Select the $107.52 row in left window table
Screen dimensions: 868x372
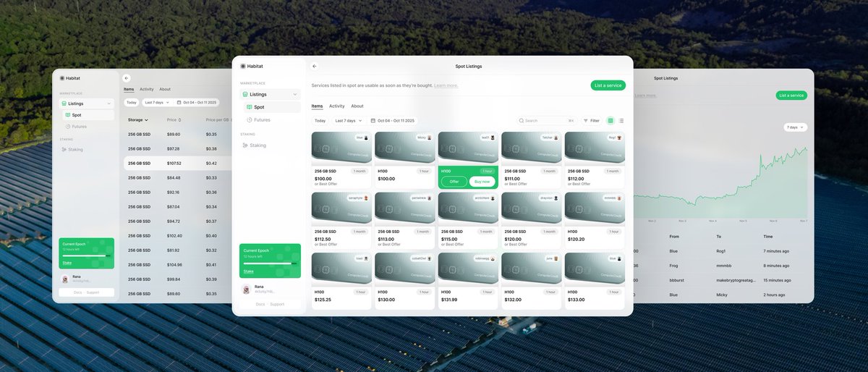pyautogui.click(x=179, y=163)
